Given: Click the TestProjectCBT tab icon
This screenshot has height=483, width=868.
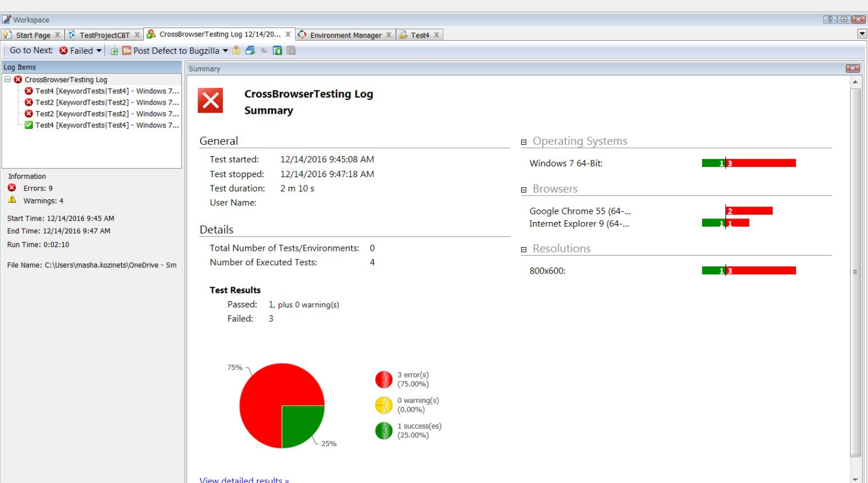Looking at the screenshot, I should coord(72,35).
